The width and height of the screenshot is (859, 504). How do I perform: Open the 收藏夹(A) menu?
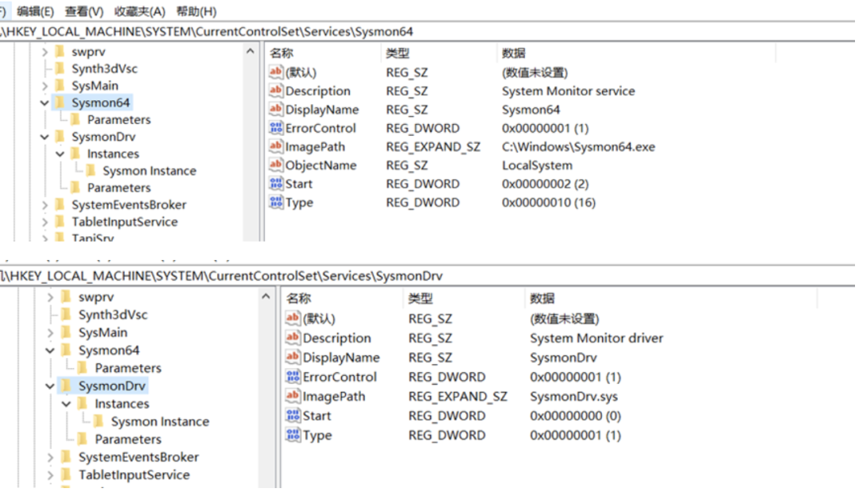pyautogui.click(x=139, y=11)
